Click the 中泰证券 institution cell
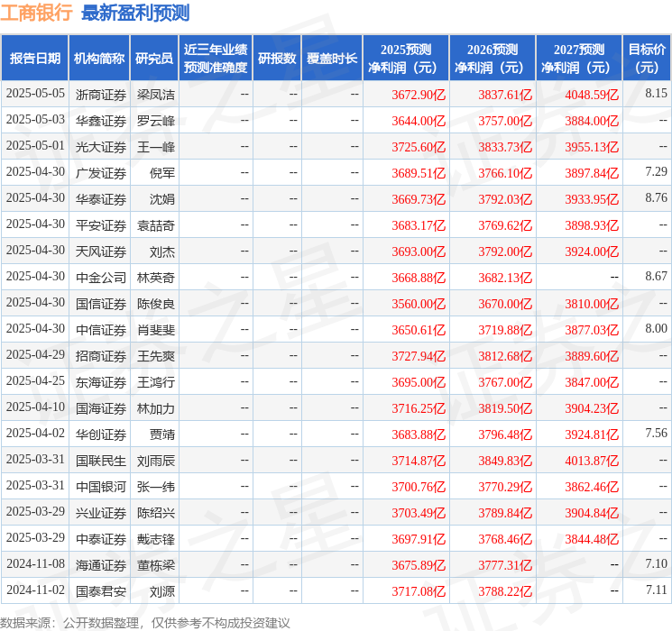Screen dimensions: 672x631 point(101,539)
